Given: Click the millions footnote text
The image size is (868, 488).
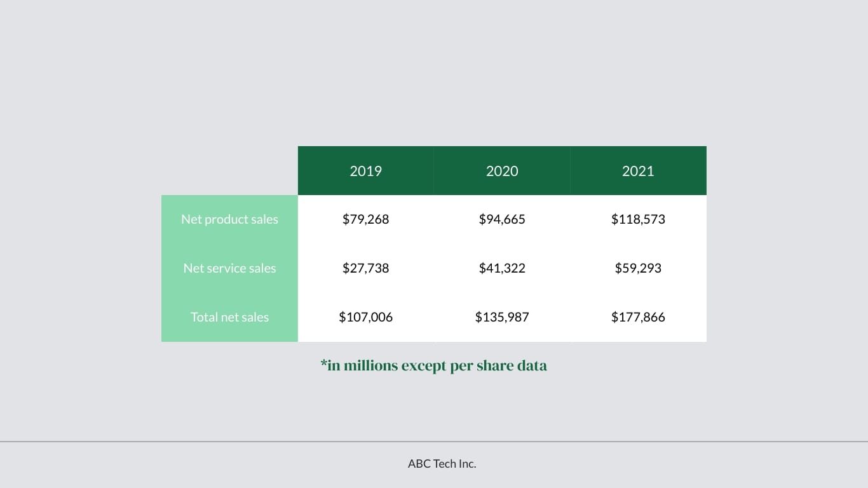Looking at the screenshot, I should click(x=433, y=365).
